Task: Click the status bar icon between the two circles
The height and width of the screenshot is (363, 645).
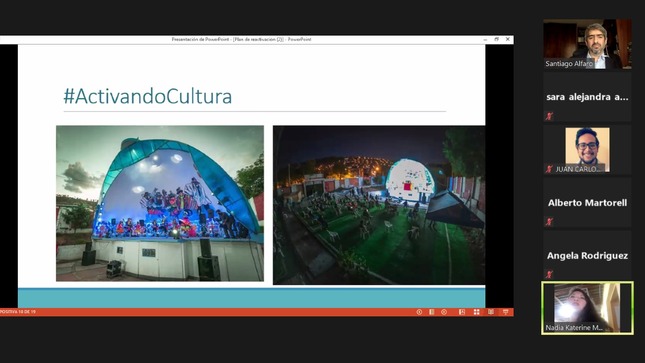Action: [x=432, y=312]
